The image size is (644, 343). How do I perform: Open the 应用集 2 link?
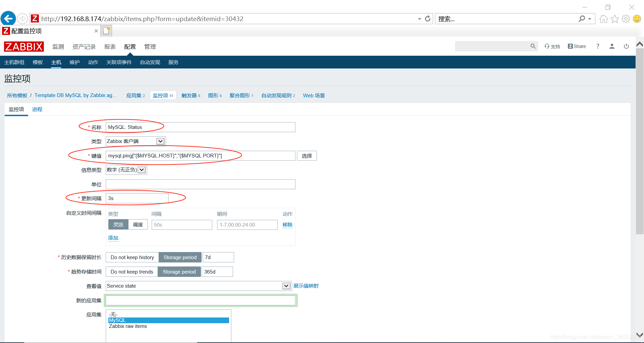(136, 96)
